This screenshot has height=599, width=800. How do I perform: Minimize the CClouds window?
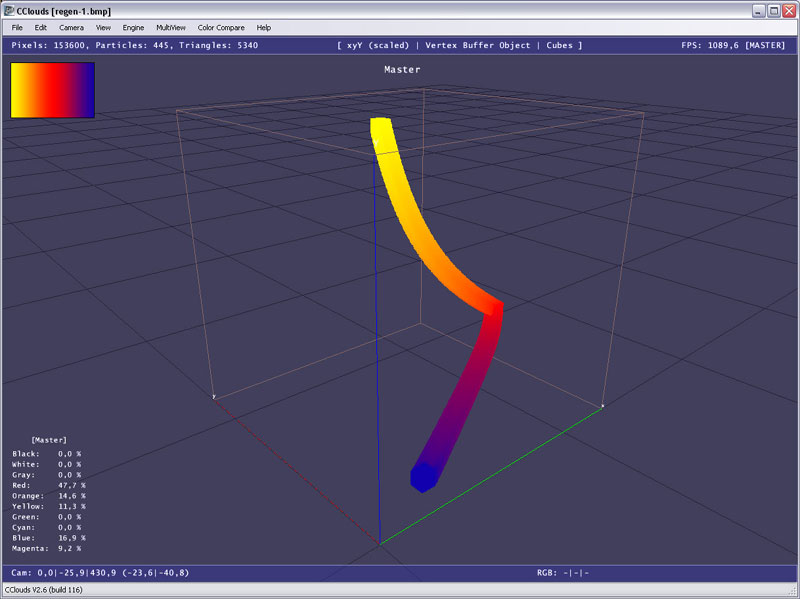coord(757,10)
